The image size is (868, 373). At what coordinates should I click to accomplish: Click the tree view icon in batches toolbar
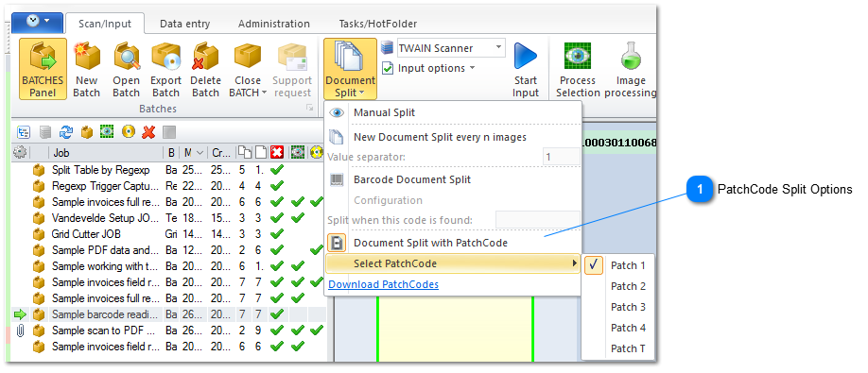(x=24, y=132)
